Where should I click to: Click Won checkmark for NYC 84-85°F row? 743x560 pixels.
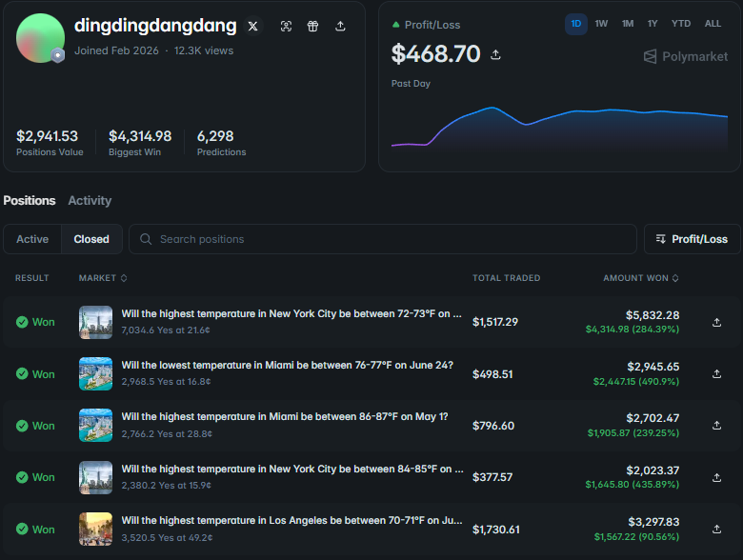point(22,477)
